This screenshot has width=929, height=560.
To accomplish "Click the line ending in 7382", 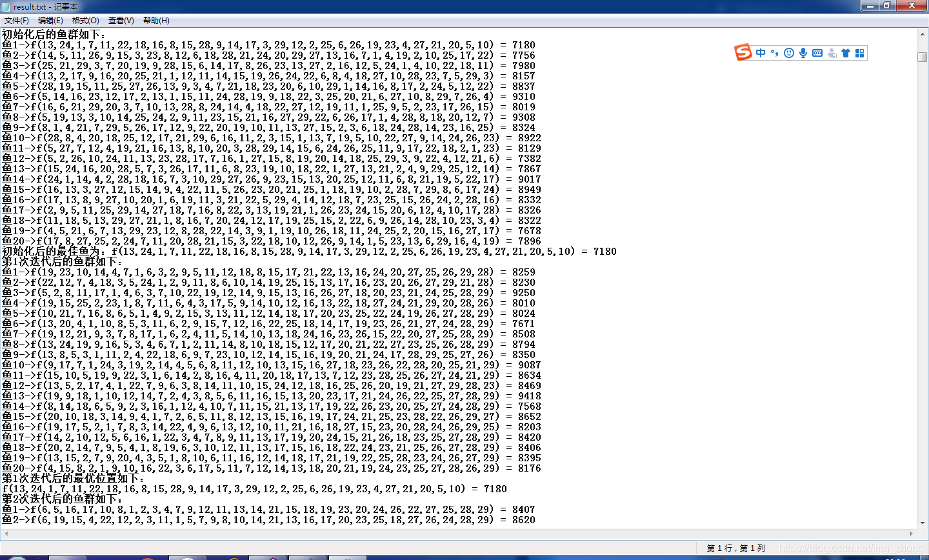I will [272, 159].
